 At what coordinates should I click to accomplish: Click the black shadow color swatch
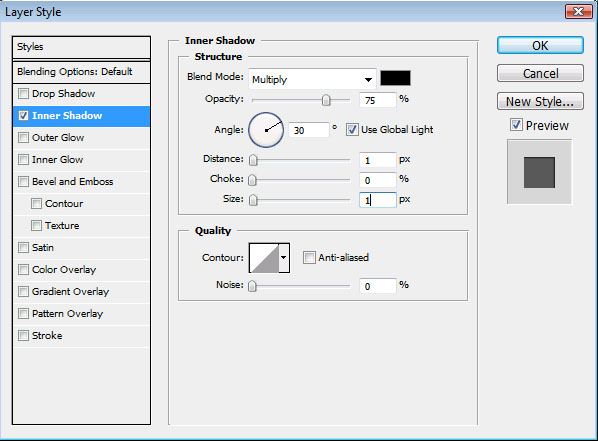(x=395, y=78)
